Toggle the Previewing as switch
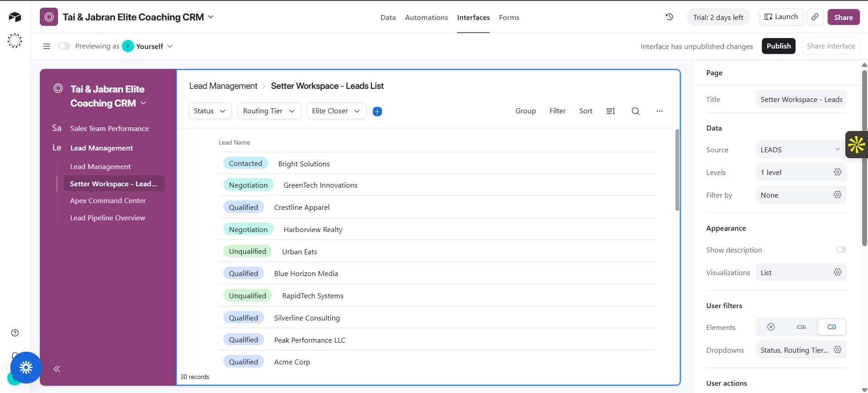 (x=64, y=46)
